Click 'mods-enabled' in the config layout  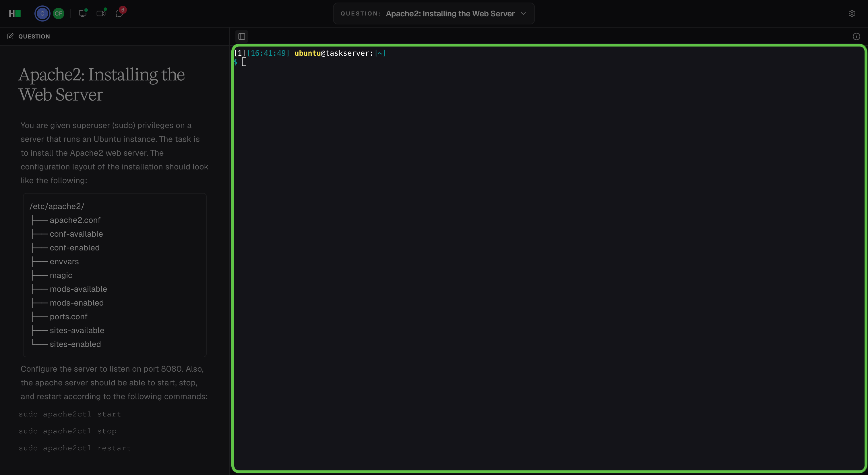point(77,303)
